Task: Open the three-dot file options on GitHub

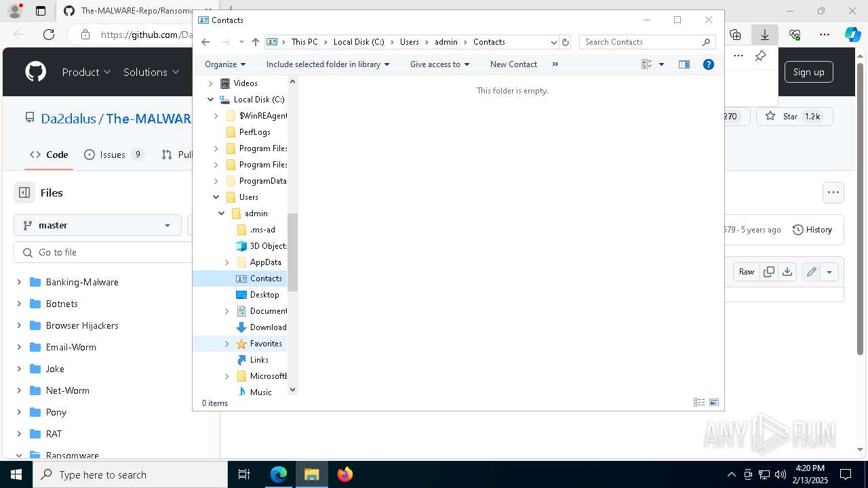Action: pyautogui.click(x=833, y=192)
